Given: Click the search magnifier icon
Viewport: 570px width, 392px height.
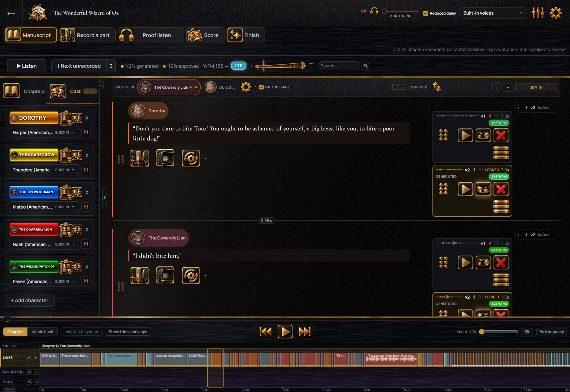Looking at the screenshot, I should (365, 66).
